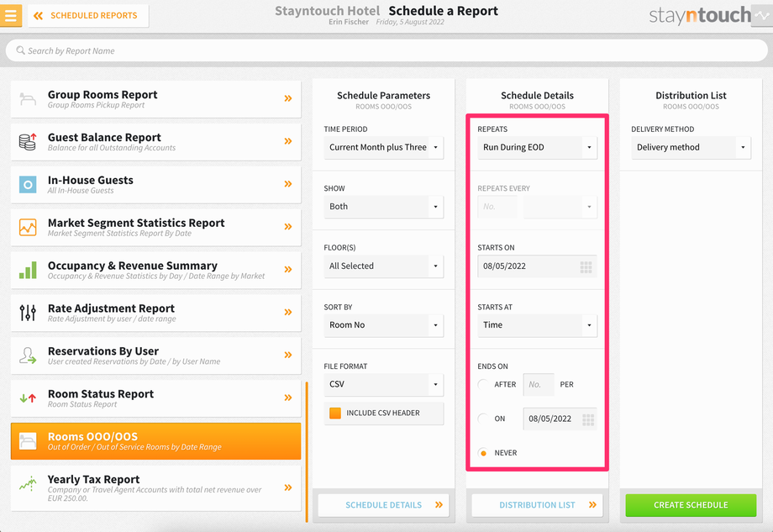
Task: Toggle the Include CSV Header checkbox
Action: pyautogui.click(x=335, y=413)
